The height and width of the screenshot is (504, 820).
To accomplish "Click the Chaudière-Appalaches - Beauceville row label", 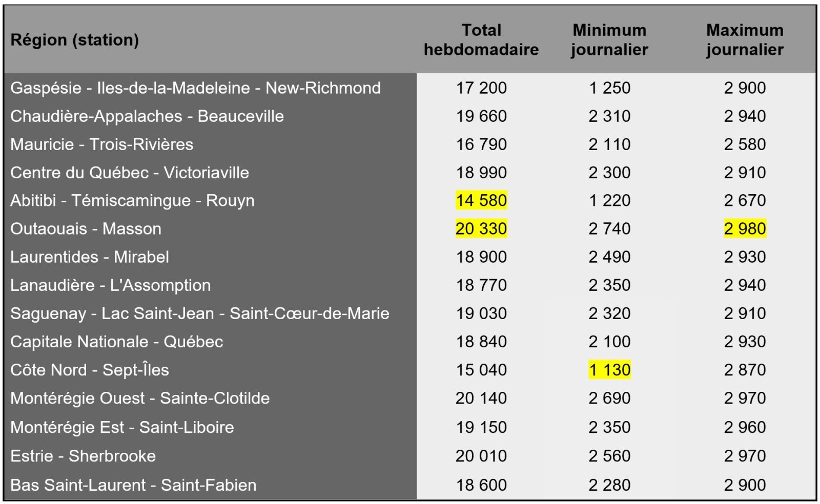I will tap(147, 116).
